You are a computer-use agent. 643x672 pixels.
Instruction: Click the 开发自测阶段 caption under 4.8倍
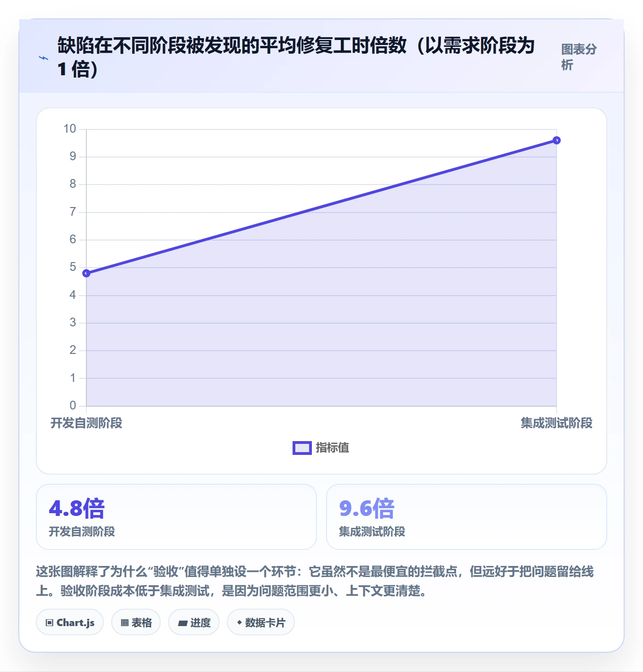[82, 532]
